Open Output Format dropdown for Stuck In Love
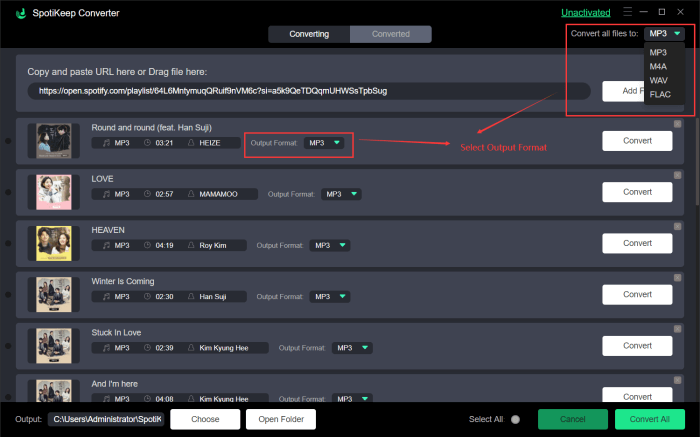This screenshot has height=437, width=700. (352, 348)
